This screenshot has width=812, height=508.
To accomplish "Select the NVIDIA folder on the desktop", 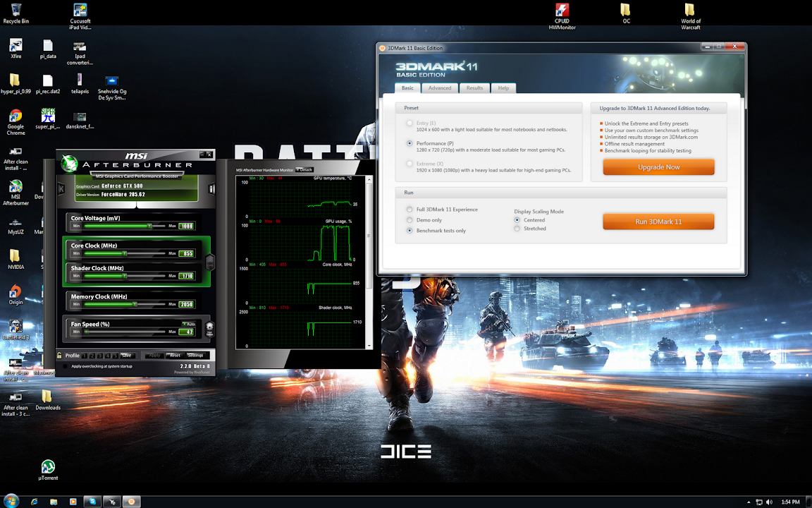I will click(x=16, y=259).
